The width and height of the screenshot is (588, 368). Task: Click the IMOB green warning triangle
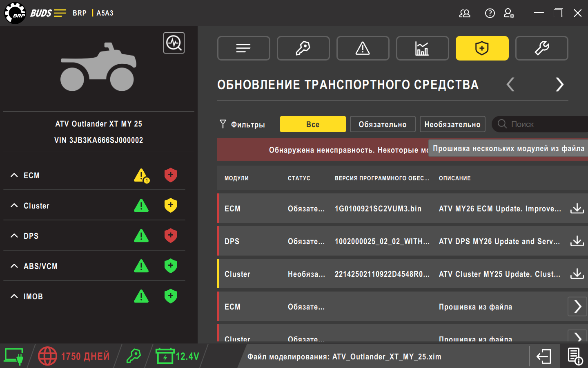141,296
